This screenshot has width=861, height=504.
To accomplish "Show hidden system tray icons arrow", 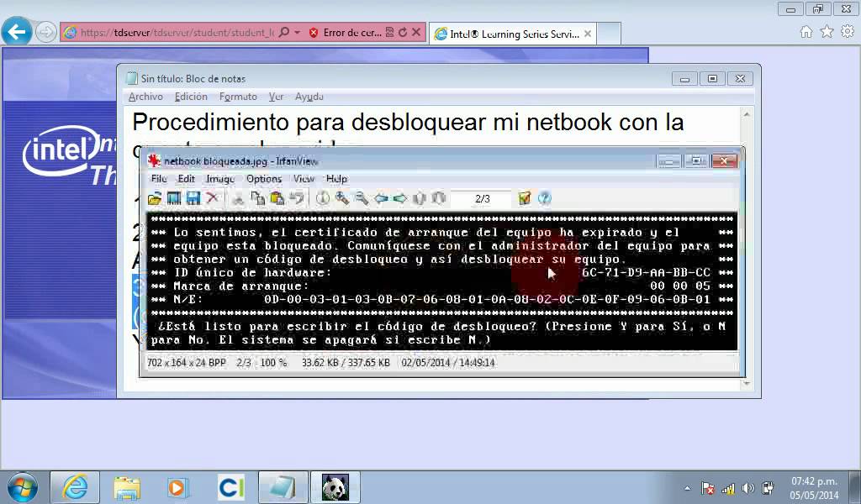I will pos(687,488).
